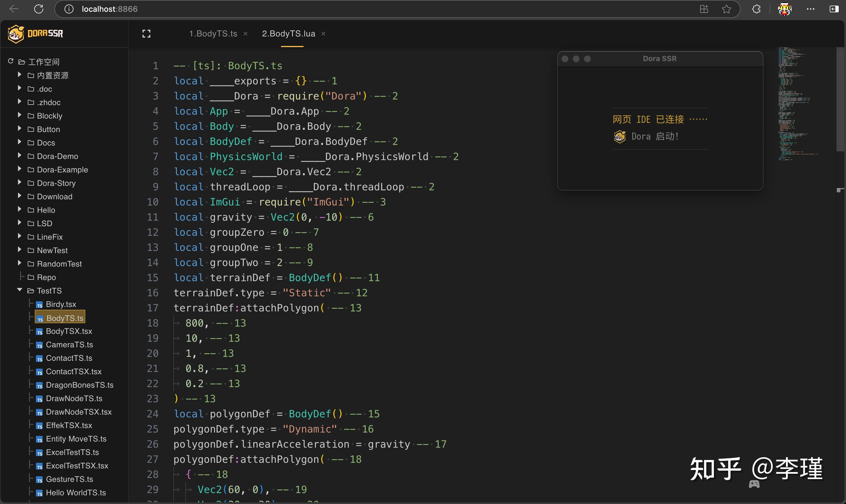Click the TS file icon beside BodyTS.ts

coord(40,318)
